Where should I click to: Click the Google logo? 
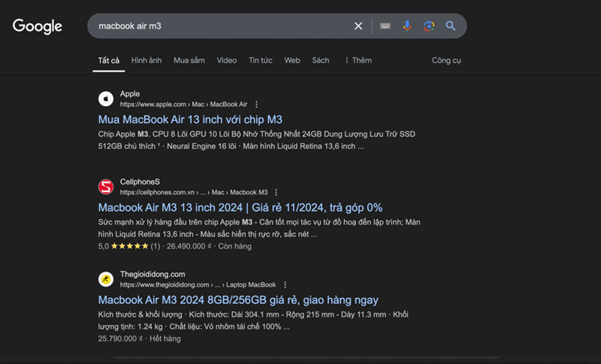pos(38,26)
